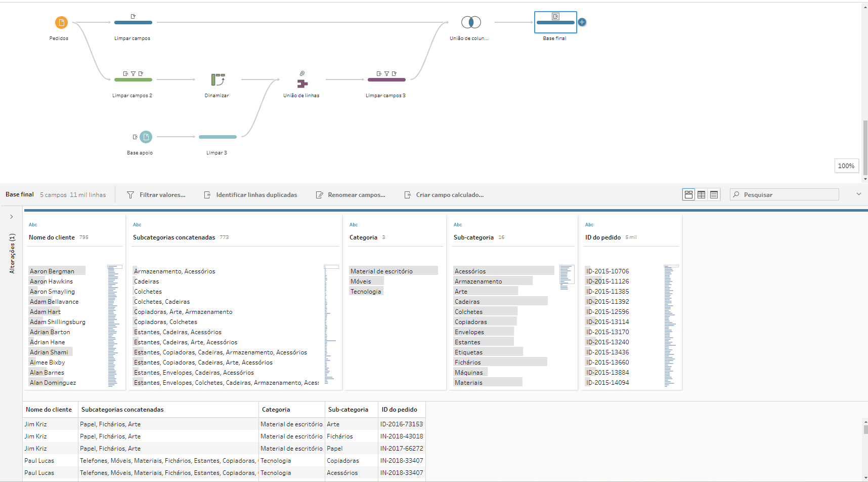Viewport: 868px width, 482px height.
Task: Switch to profile pane and grid view
Action: click(x=688, y=195)
